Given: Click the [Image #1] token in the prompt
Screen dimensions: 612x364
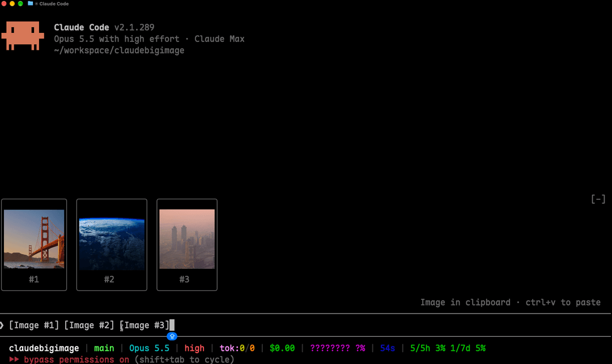Looking at the screenshot, I should point(34,325).
